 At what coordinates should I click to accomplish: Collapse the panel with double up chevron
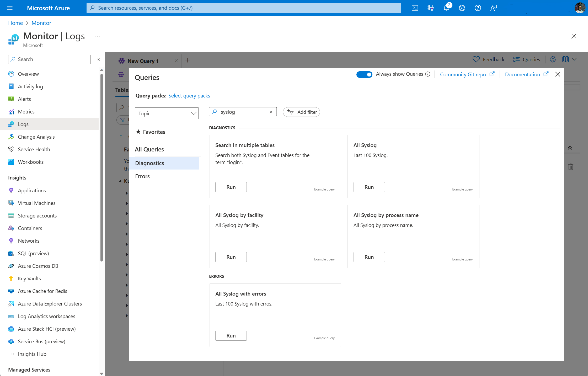coord(570,148)
